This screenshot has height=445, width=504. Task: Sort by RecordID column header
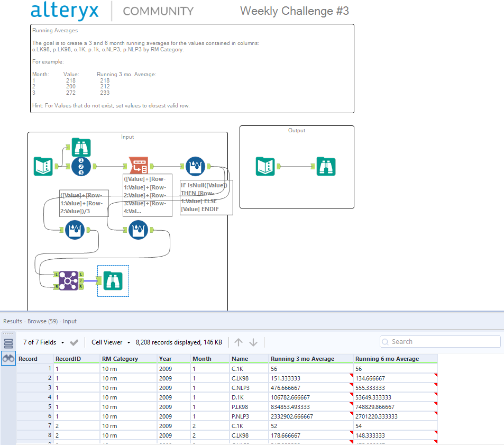click(x=77, y=359)
